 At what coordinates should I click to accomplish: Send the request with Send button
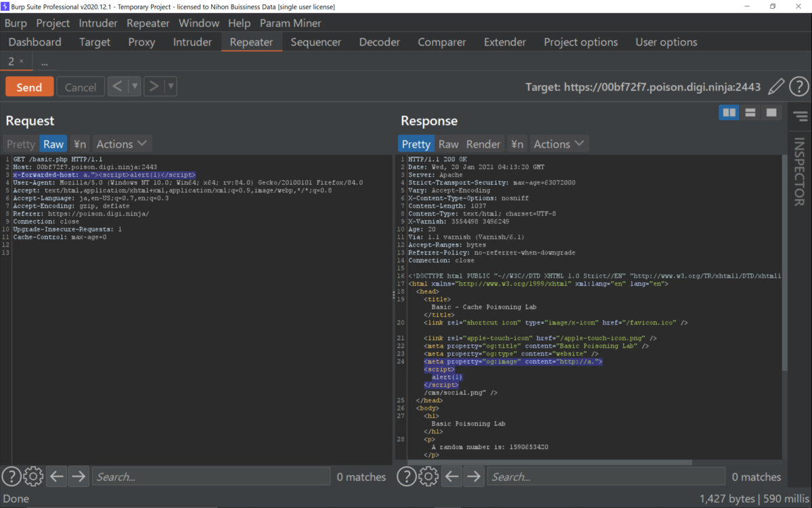click(29, 87)
